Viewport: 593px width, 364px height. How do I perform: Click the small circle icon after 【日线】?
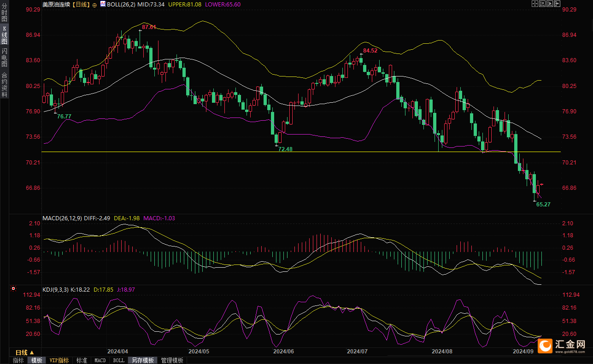94,5
